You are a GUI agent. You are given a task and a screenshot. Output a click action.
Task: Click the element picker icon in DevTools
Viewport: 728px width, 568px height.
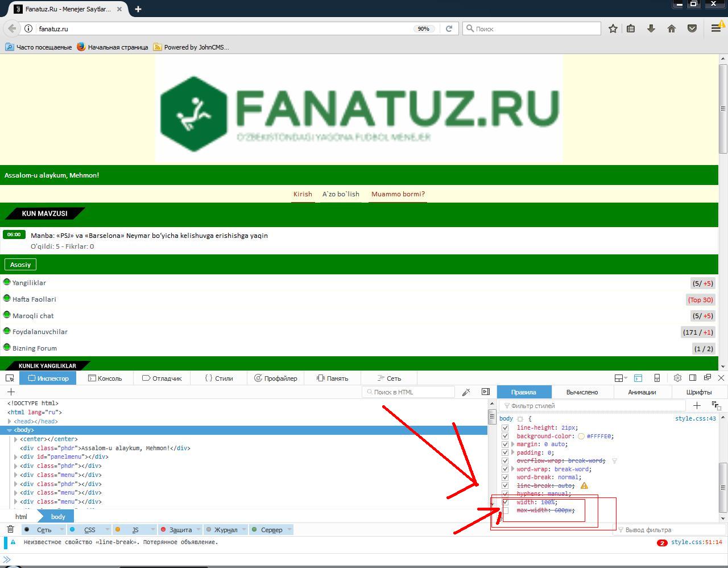coord(10,378)
